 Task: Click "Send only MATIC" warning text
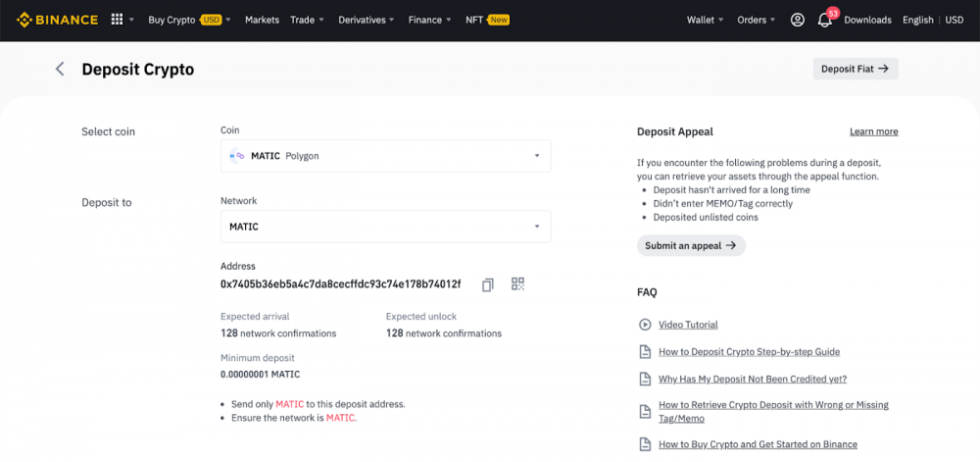pyautogui.click(x=318, y=404)
